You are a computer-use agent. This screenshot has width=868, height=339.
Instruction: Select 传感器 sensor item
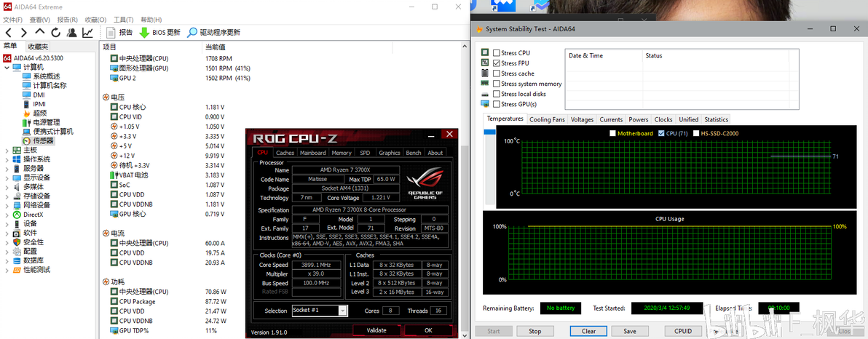pos(38,141)
